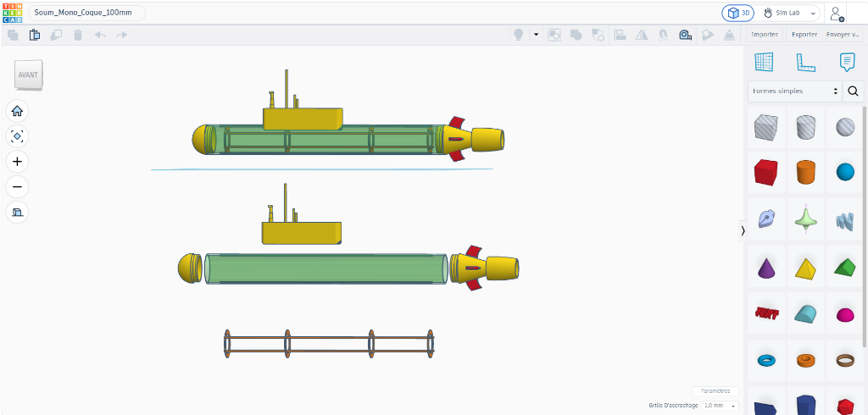This screenshot has width=868, height=415.
Task: Toggle the Cruise magnet icon
Action: click(x=663, y=35)
